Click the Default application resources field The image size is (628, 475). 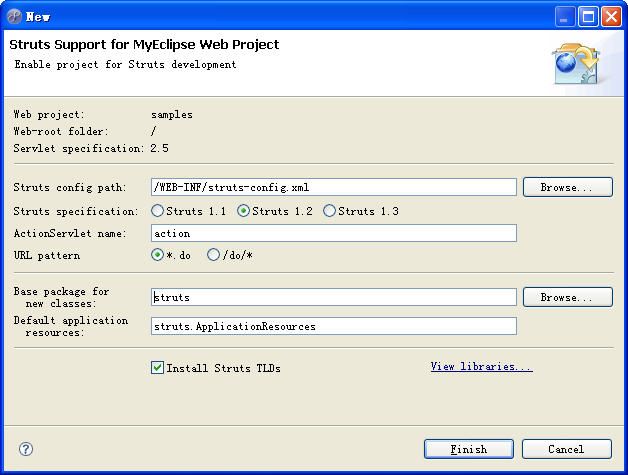[334, 326]
